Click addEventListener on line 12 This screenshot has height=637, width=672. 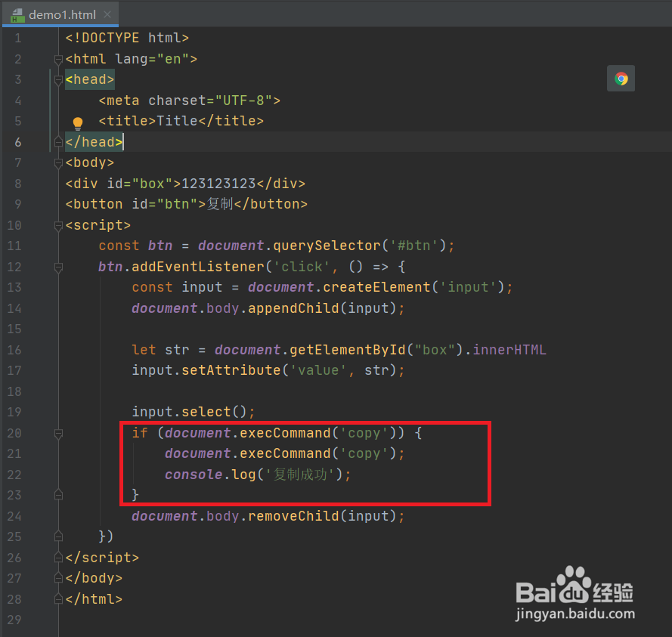(x=198, y=267)
